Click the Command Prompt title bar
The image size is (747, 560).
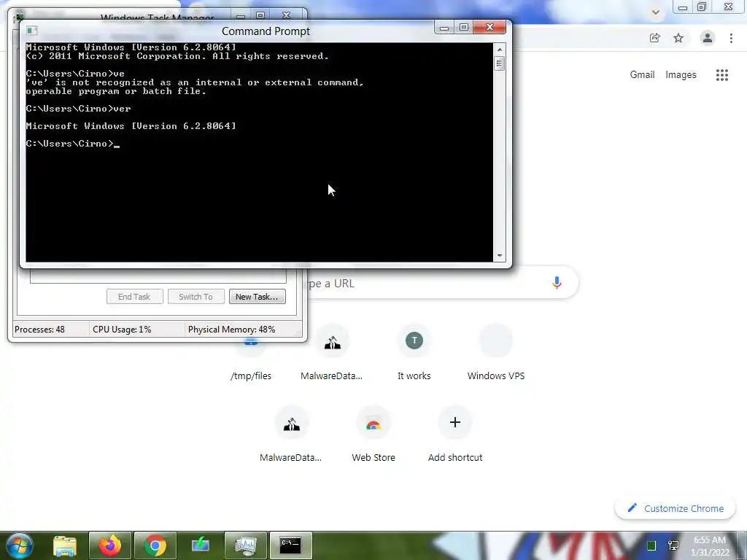[266, 31]
